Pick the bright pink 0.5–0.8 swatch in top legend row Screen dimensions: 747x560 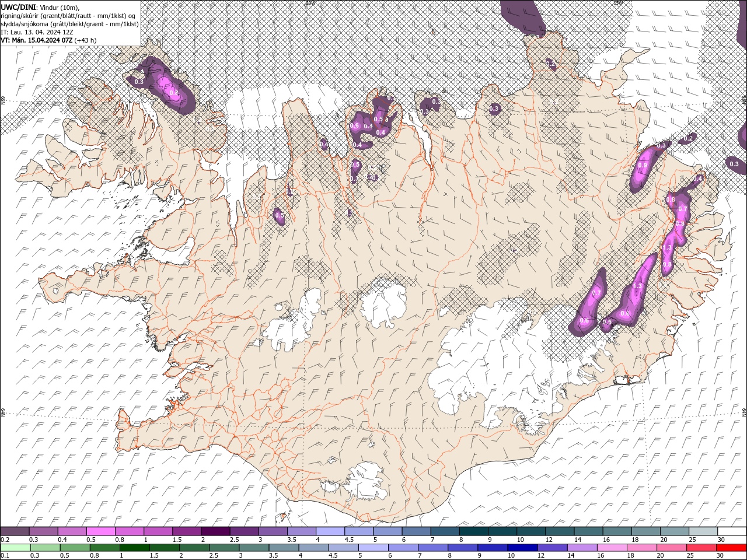[100, 531]
